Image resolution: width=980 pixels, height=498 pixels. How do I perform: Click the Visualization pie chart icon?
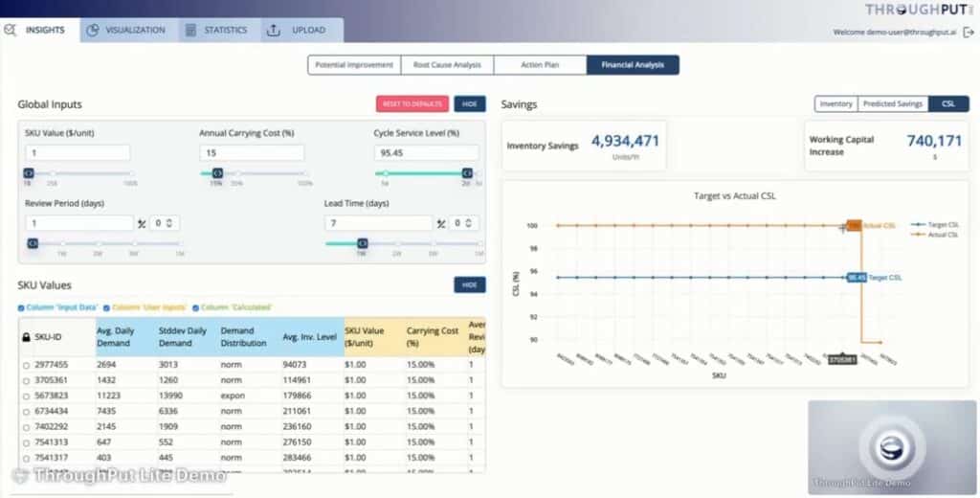93,30
